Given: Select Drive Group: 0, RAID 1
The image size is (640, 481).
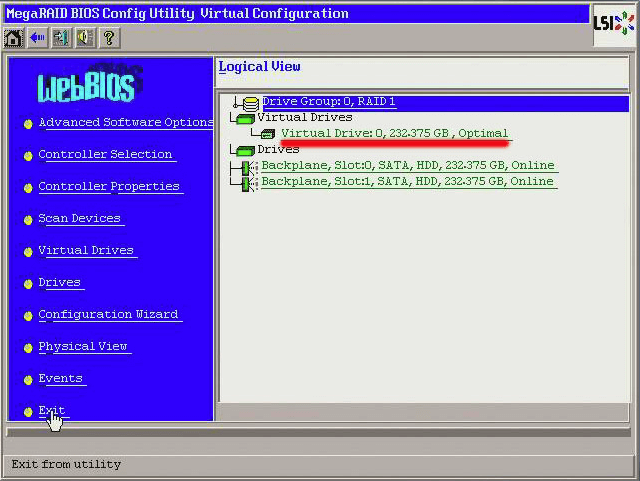Looking at the screenshot, I should [328, 102].
